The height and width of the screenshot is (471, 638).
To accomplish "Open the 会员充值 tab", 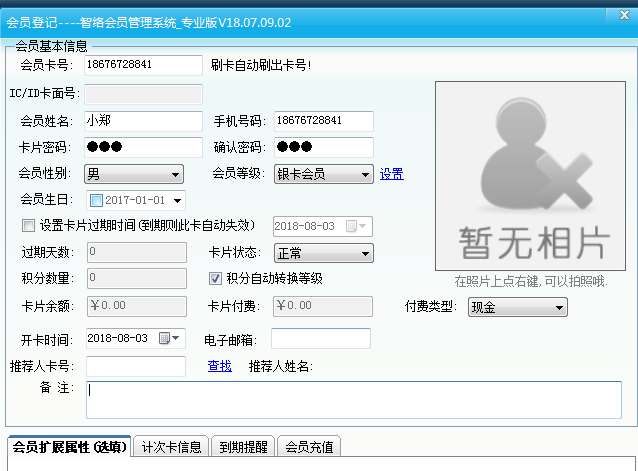I will click(x=310, y=447).
